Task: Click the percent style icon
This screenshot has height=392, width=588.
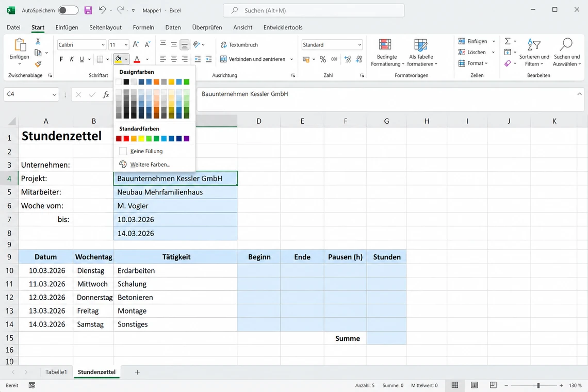Action: click(323, 59)
